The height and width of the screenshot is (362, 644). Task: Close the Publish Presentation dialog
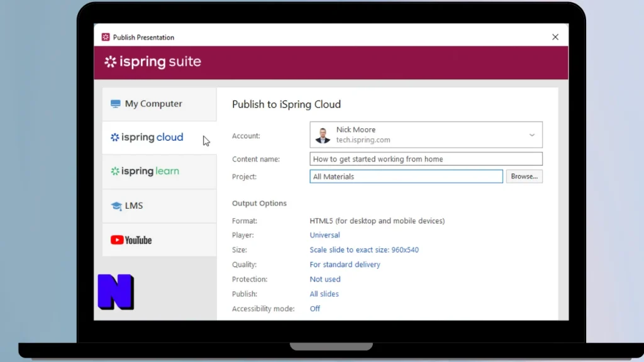click(x=555, y=37)
